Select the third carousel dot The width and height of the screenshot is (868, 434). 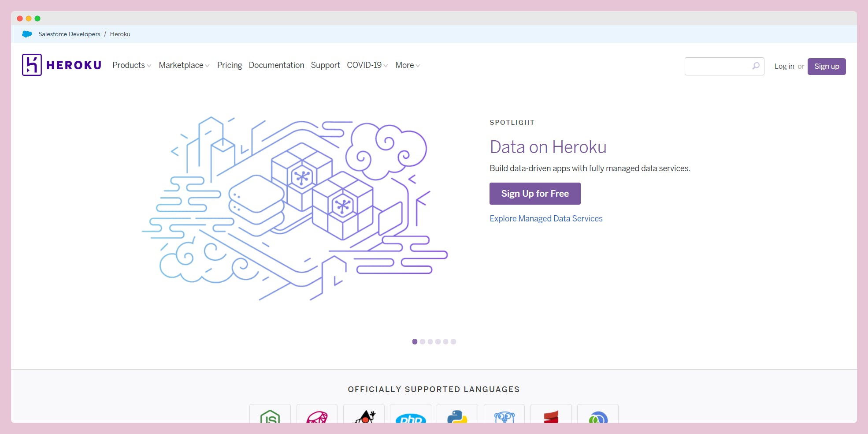(430, 341)
